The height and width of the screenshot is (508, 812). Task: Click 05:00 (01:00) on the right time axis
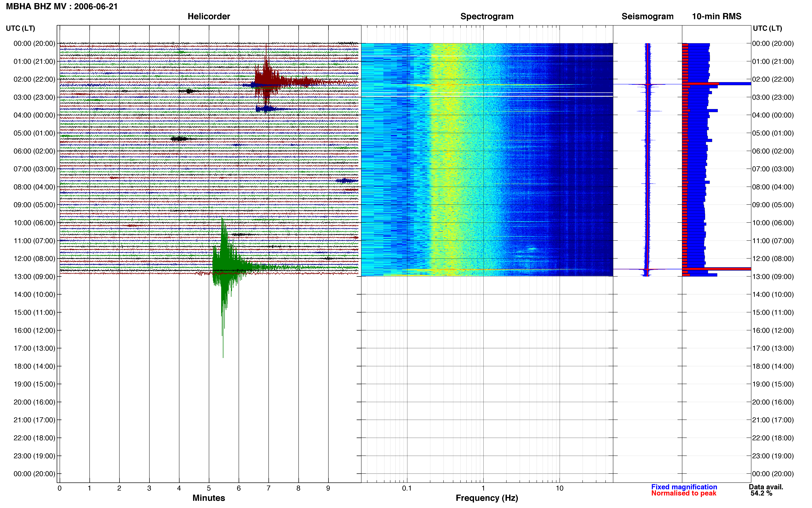773,133
